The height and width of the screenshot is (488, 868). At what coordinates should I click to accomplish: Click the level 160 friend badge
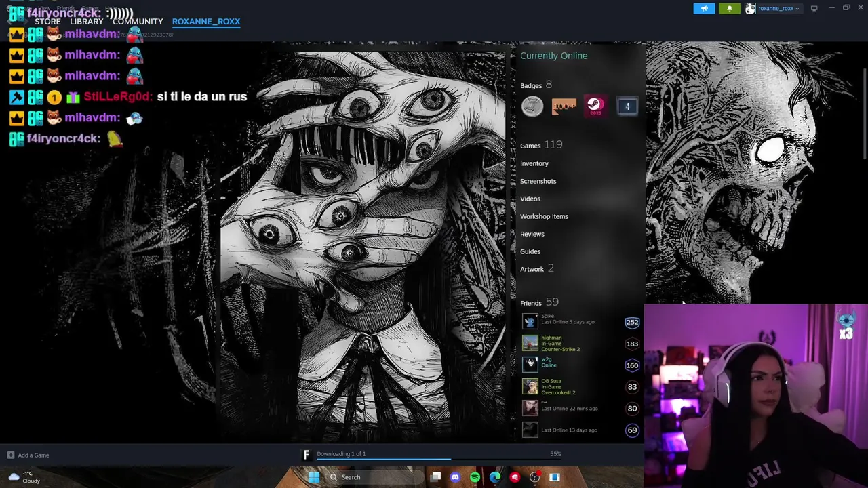[x=632, y=365]
